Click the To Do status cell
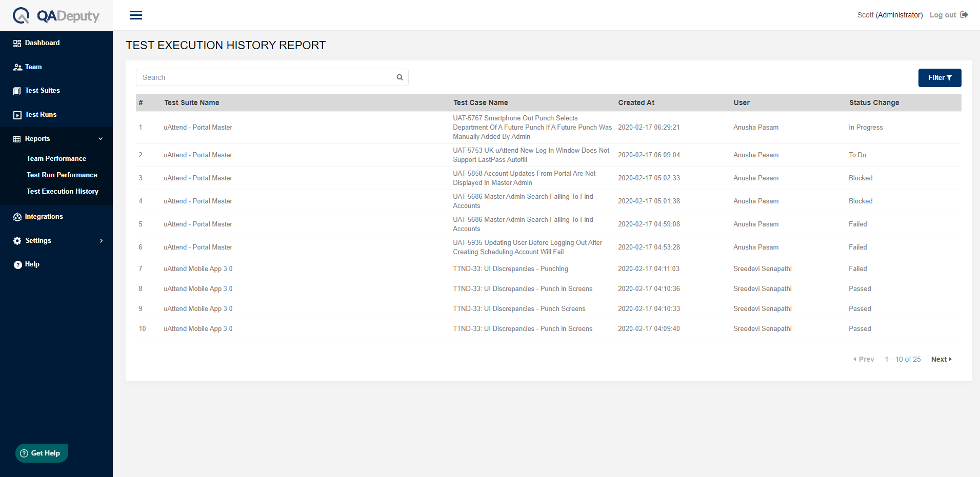The height and width of the screenshot is (477, 980). click(857, 155)
